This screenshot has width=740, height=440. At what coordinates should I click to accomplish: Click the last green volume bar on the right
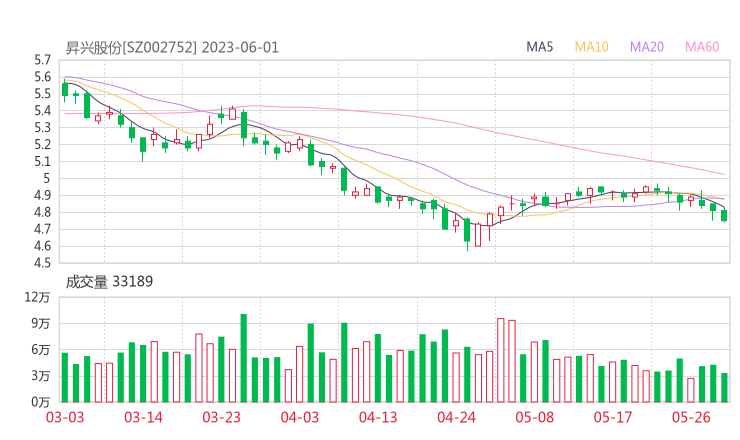[x=724, y=388]
